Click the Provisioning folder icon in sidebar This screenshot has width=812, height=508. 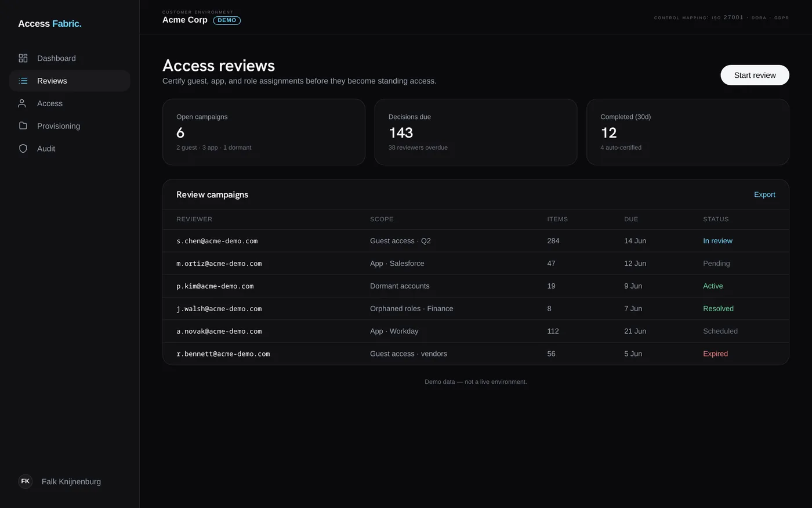(x=23, y=126)
